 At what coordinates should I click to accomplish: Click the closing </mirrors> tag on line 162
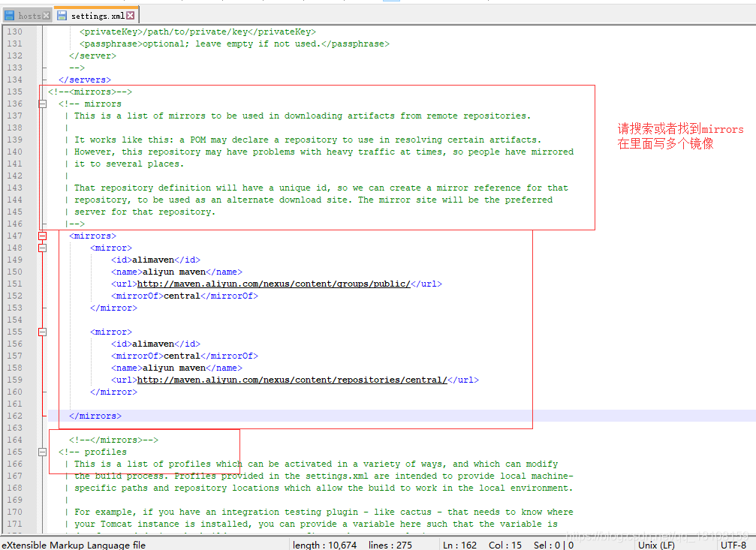[95, 416]
